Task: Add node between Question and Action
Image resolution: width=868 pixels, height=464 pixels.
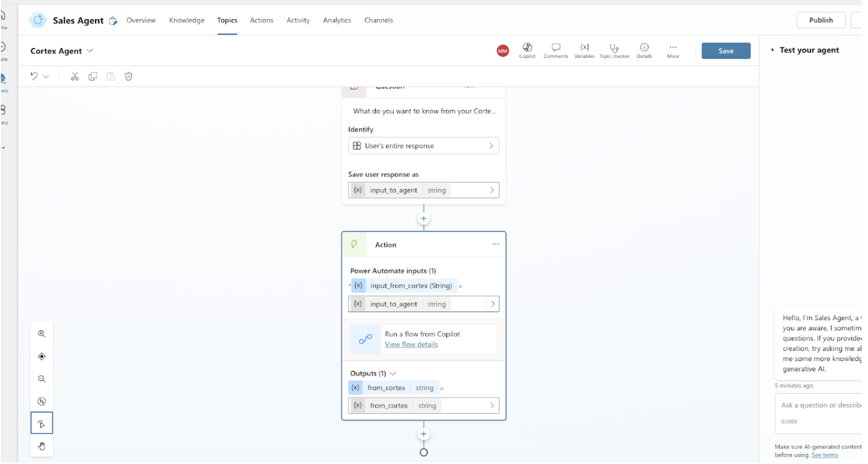Action: click(x=423, y=219)
